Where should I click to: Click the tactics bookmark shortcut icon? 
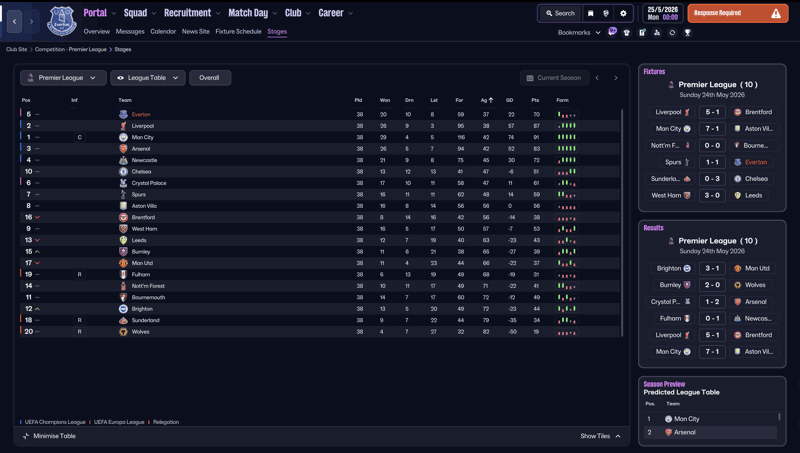pos(657,33)
